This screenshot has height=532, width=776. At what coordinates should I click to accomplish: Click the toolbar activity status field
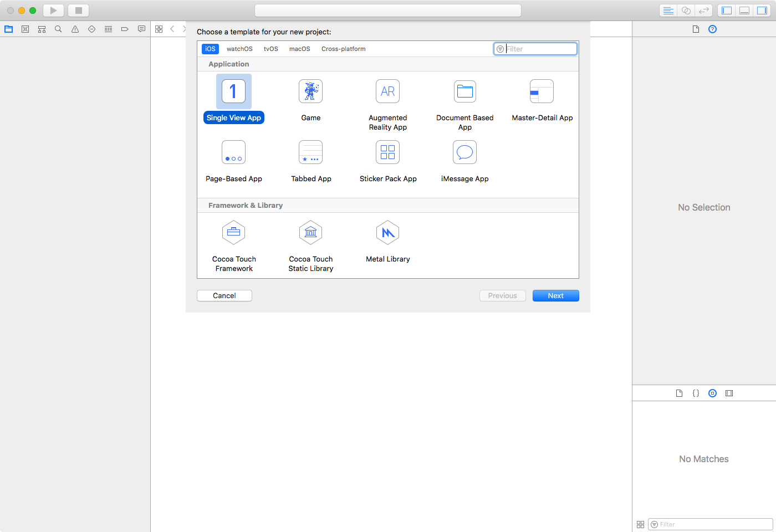tap(388, 11)
